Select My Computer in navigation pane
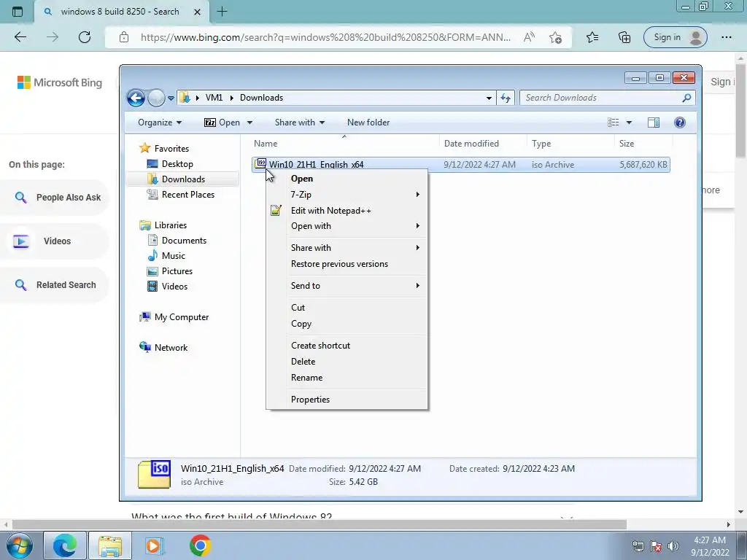 click(x=174, y=317)
